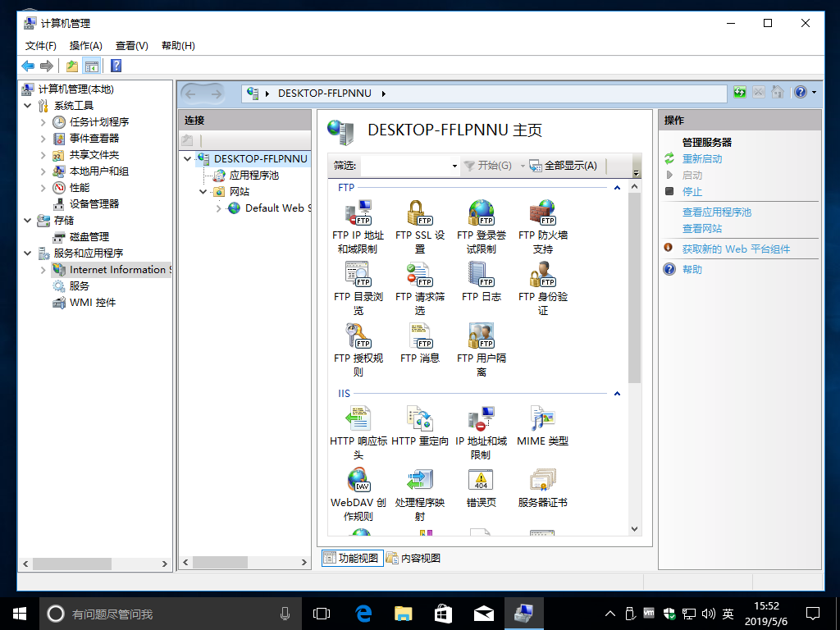840x630 pixels.
Task: Switch to 内容视图 tab
Action: click(413, 558)
